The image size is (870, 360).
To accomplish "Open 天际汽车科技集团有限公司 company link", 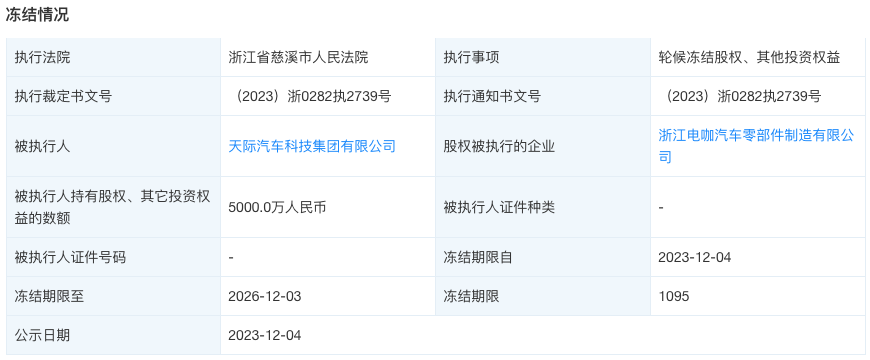I will point(312,146).
